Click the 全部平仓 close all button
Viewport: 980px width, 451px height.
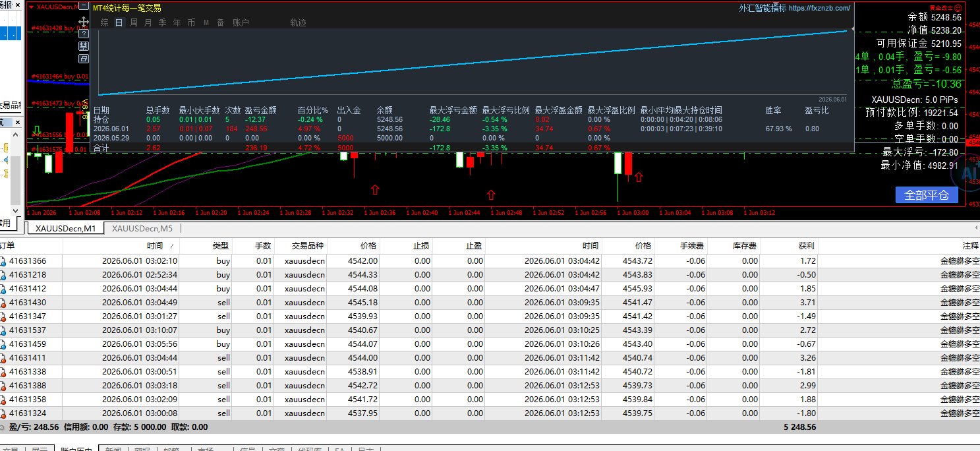pos(927,195)
